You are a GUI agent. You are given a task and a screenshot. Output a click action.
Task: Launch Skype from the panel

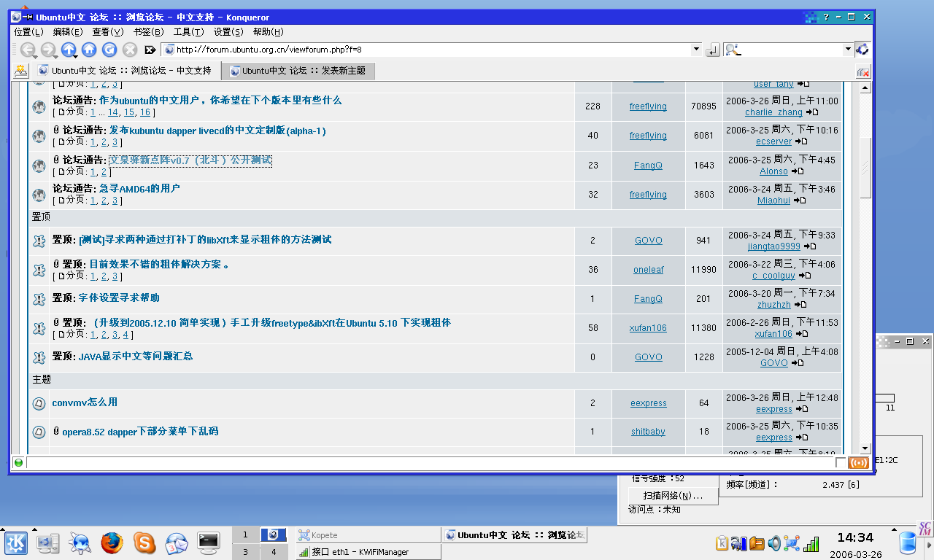click(x=144, y=542)
